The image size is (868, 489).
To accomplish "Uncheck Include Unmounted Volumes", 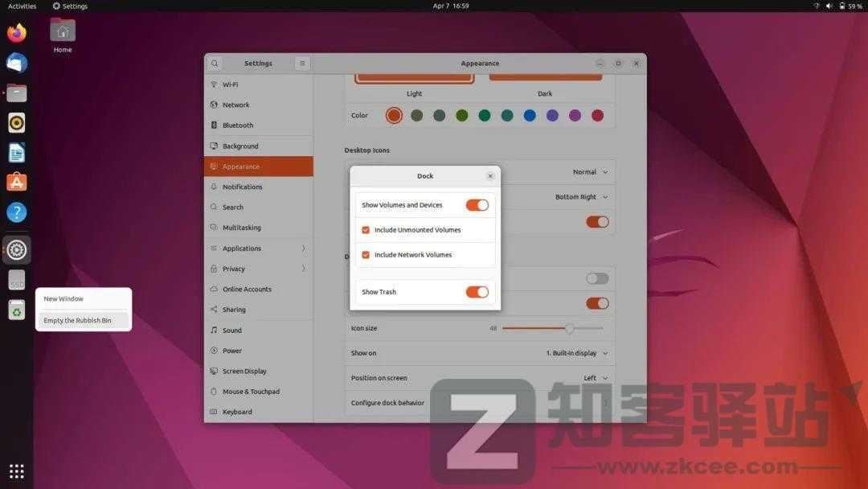I will click(x=366, y=229).
